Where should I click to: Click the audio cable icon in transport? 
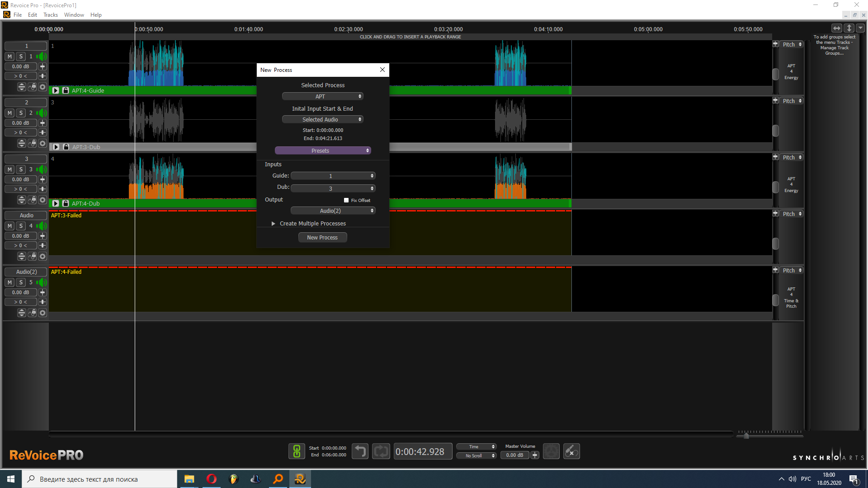(571, 451)
